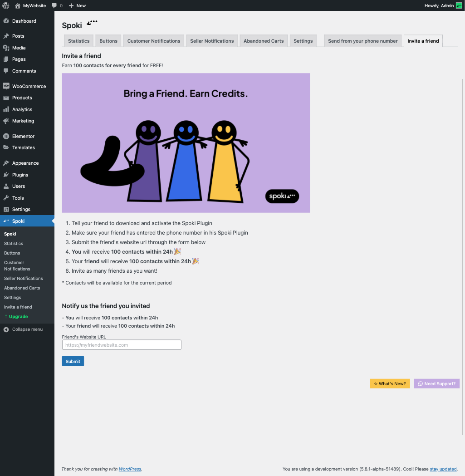Click the page vertical scrollbar
Viewport: 465px width, 476px height.
(463, 256)
